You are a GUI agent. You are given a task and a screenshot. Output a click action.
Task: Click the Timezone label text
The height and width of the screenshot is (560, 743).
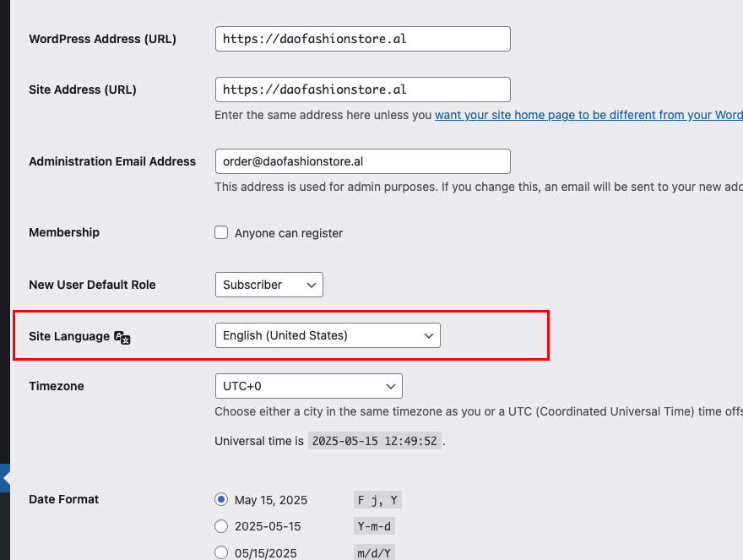(x=57, y=386)
